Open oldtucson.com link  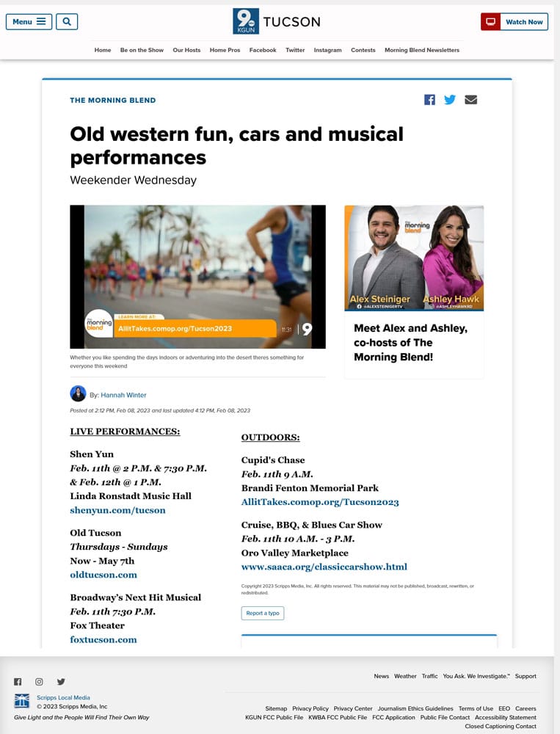point(103,575)
